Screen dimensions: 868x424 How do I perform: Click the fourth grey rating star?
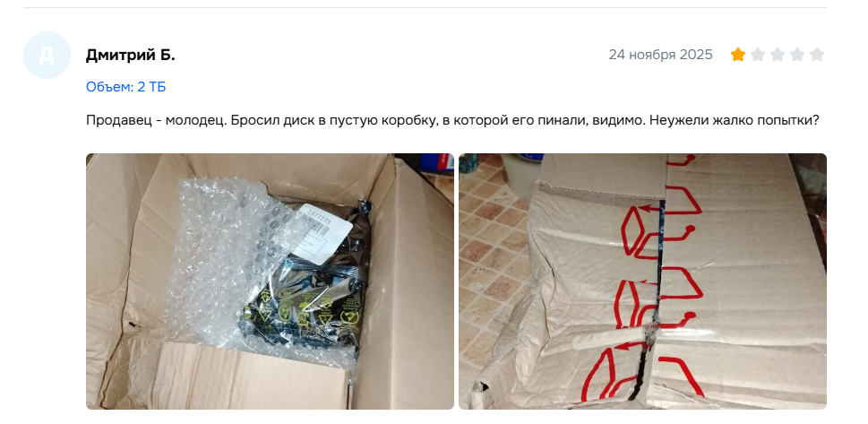click(797, 55)
